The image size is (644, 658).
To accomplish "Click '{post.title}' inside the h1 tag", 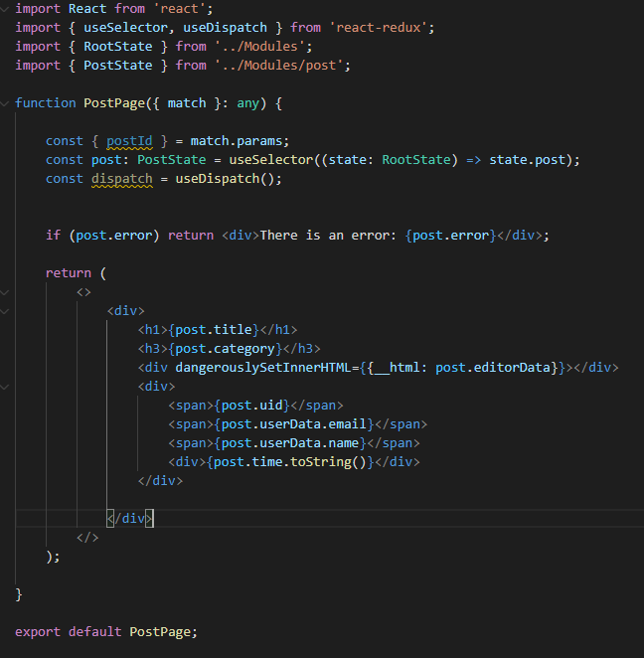I will click(x=214, y=330).
